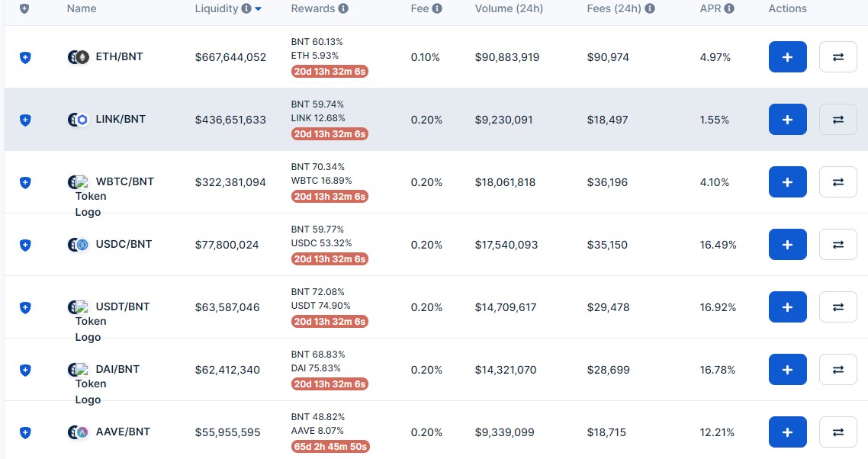Image resolution: width=868 pixels, height=459 pixels.
Task: Click the shield icon beside AAVE/BNT
Action: coord(25,432)
